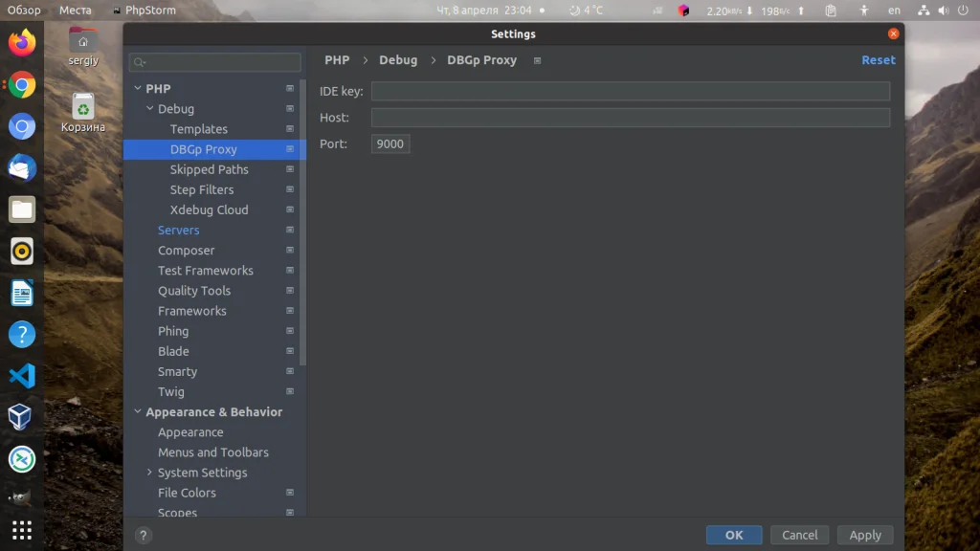Click Debug in the settings breadcrumb

pyautogui.click(x=398, y=59)
